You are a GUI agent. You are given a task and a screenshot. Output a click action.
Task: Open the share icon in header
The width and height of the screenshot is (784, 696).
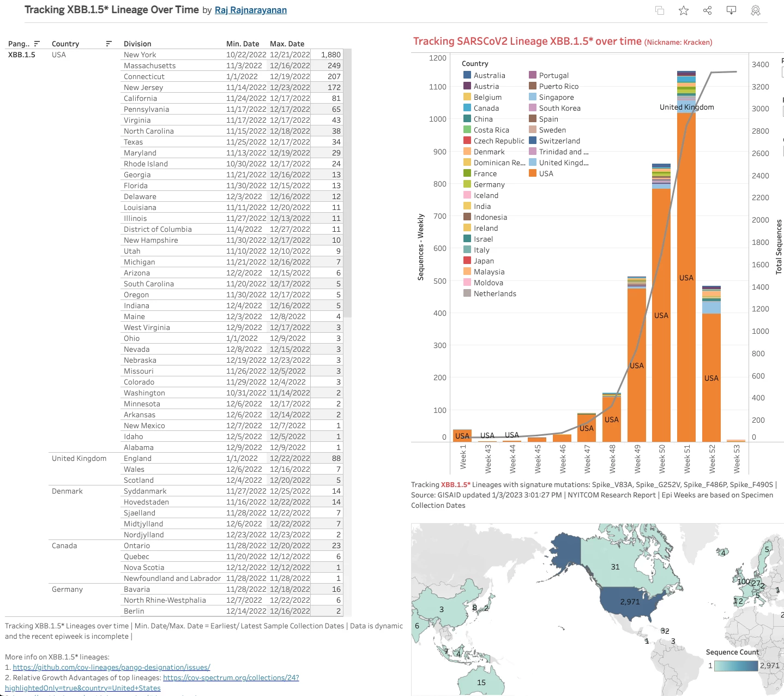[x=708, y=10]
